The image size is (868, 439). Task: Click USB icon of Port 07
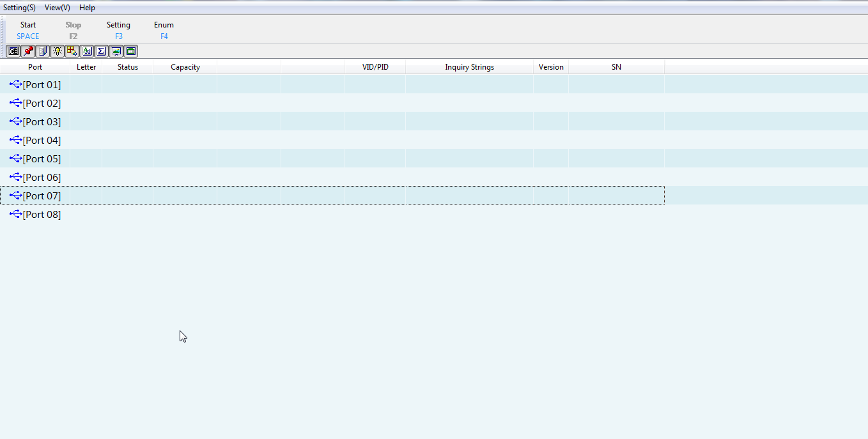16,196
